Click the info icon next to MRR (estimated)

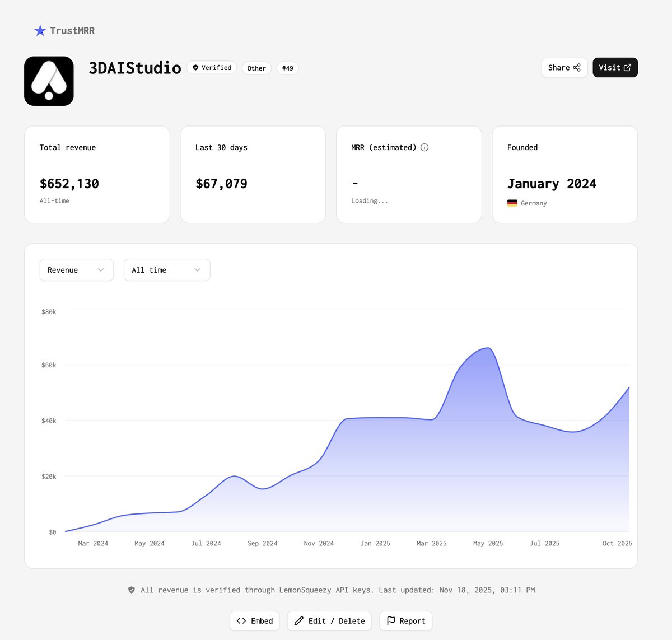tap(424, 147)
